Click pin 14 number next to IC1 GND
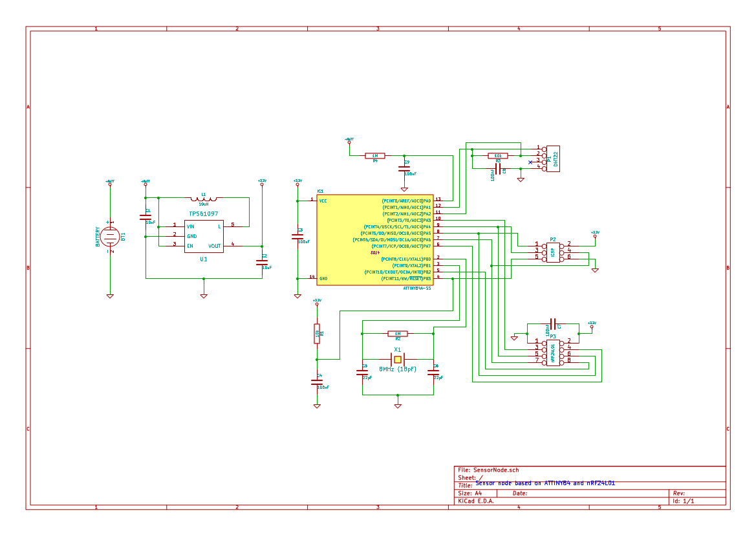 pos(312,277)
